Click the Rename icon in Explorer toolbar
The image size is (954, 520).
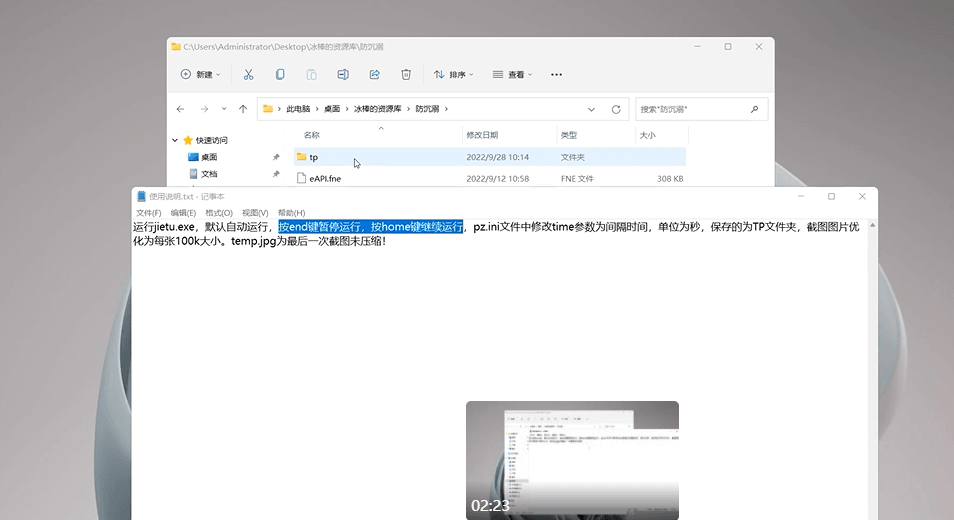pos(343,75)
